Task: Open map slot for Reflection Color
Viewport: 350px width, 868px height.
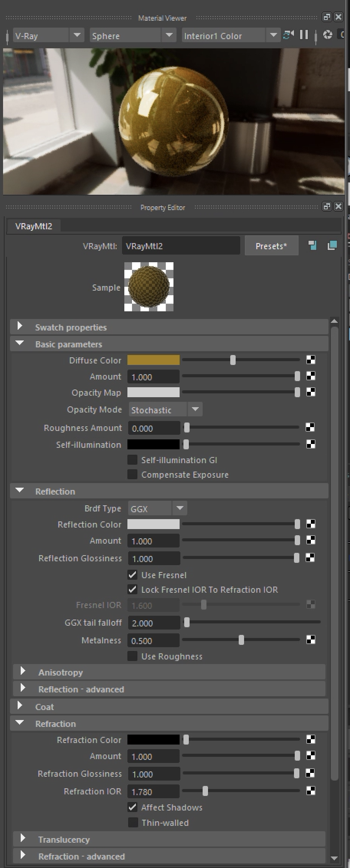Action: click(x=310, y=524)
